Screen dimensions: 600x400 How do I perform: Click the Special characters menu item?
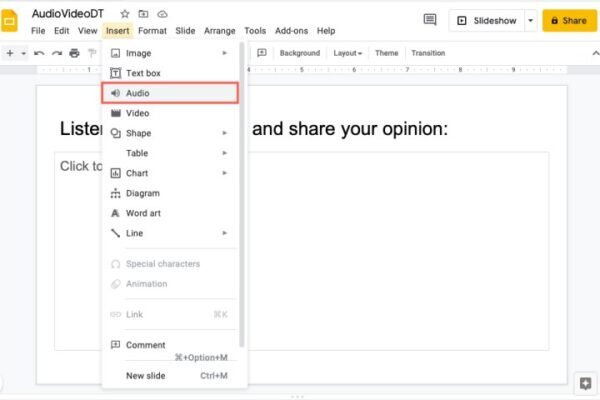170,264
